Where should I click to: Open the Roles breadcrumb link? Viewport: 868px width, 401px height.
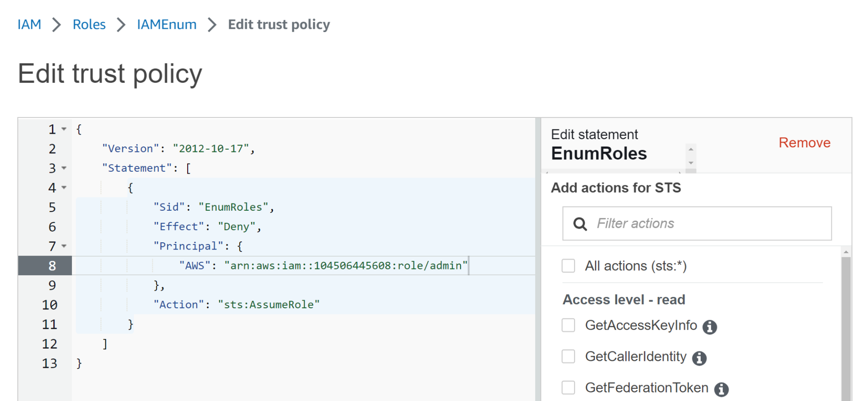pos(89,24)
